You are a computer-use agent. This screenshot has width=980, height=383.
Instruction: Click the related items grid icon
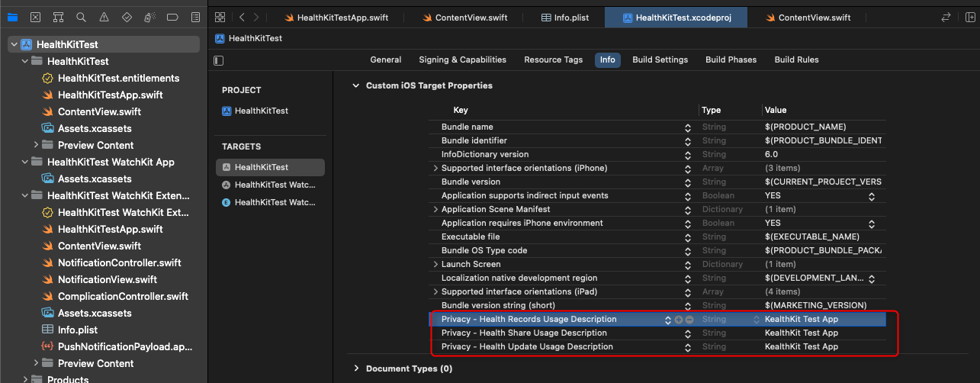(220, 17)
